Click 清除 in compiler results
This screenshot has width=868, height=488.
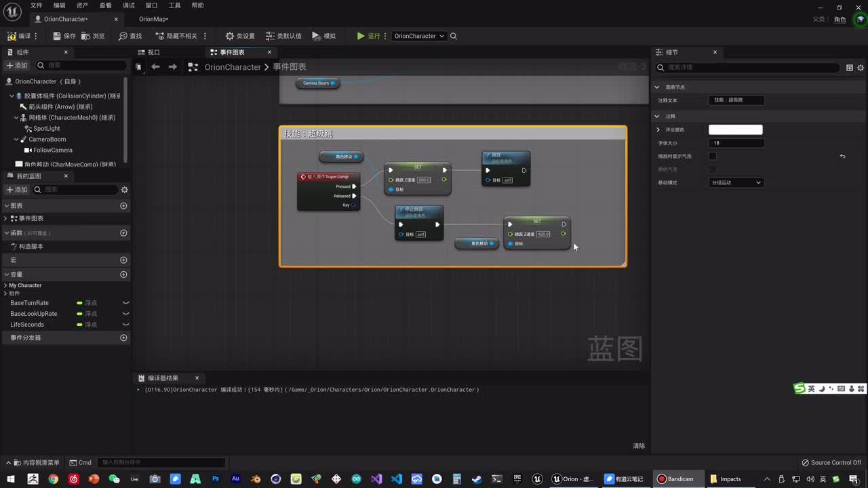pos(638,446)
